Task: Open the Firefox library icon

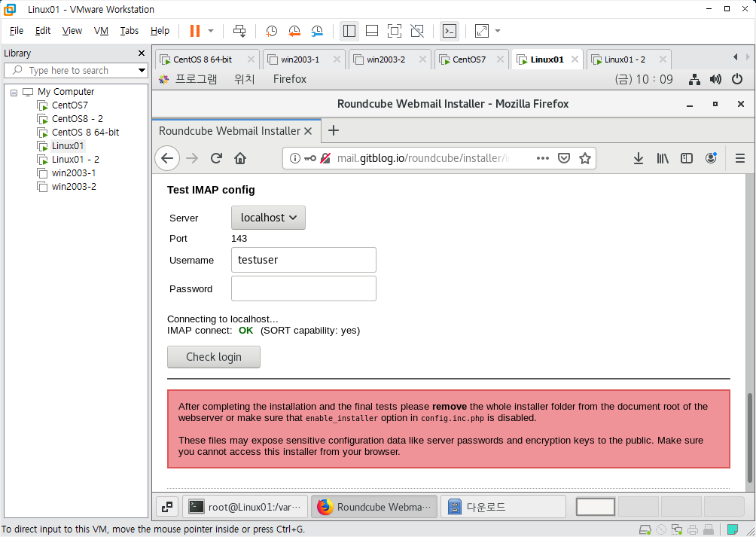Action: coord(663,158)
